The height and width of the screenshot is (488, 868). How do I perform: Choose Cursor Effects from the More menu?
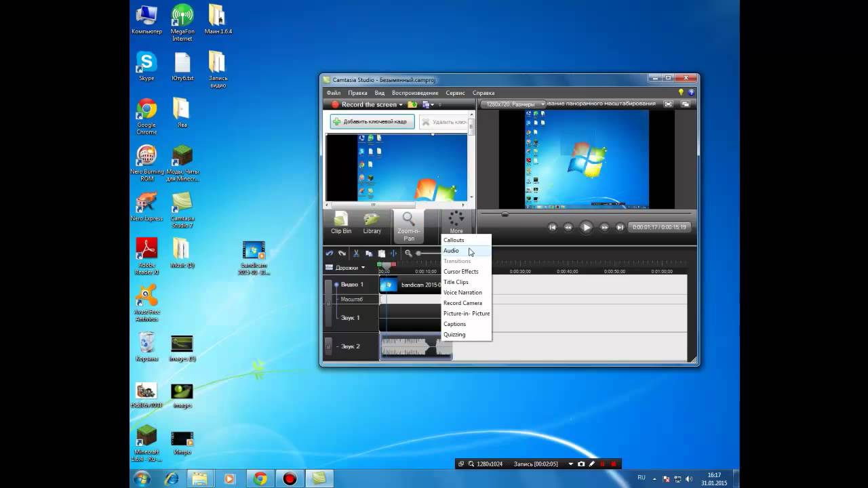466,272
